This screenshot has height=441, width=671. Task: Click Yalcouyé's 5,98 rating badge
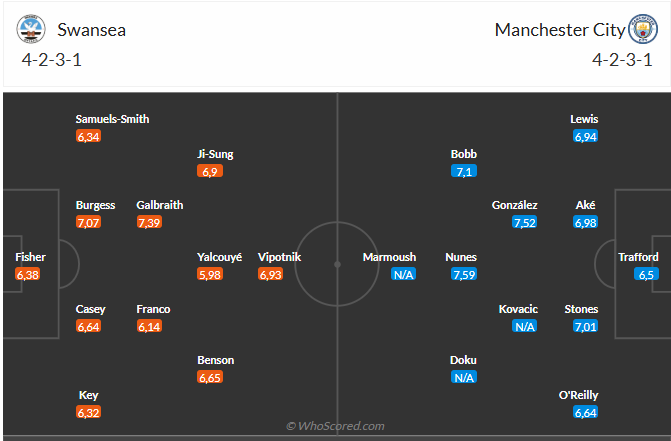pos(211,274)
